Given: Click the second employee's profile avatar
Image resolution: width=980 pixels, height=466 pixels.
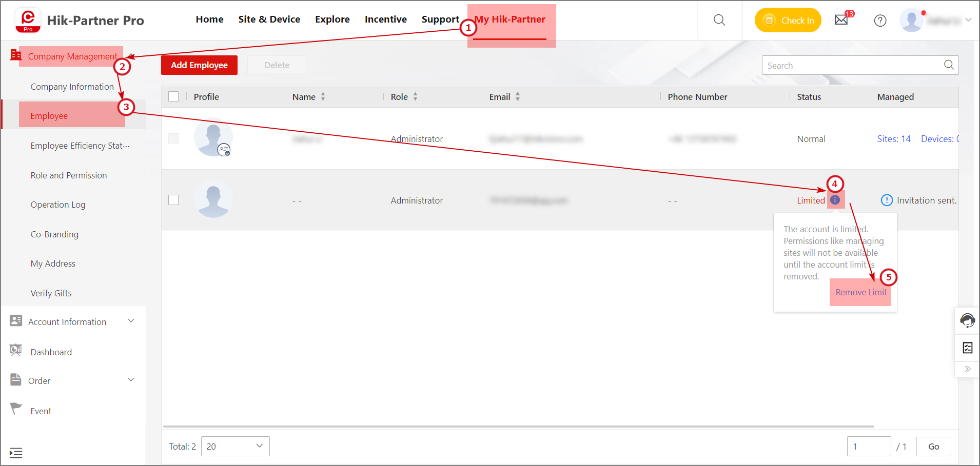Looking at the screenshot, I should pos(213,199).
